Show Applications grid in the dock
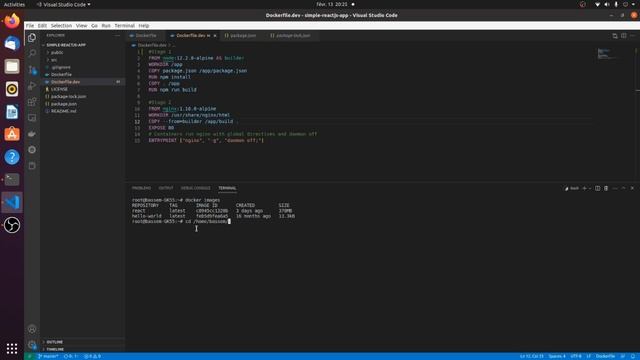 click(x=12, y=348)
